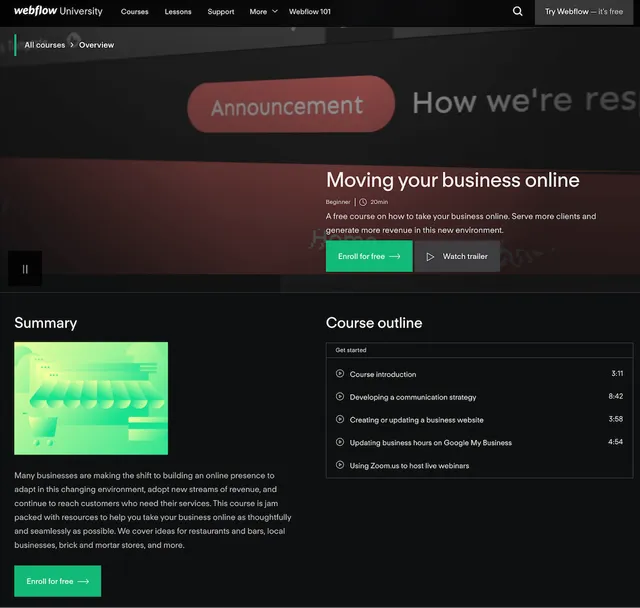Click the 8:42 duration text

point(616,396)
